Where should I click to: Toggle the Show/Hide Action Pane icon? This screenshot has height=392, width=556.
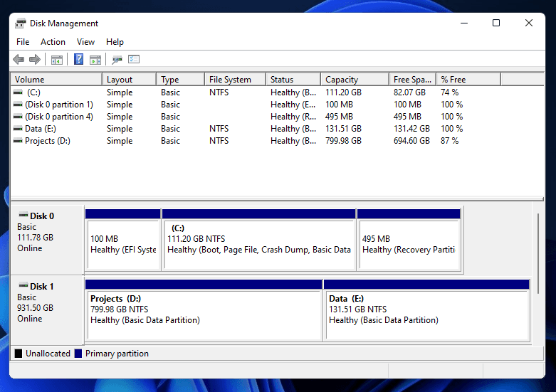(95, 60)
